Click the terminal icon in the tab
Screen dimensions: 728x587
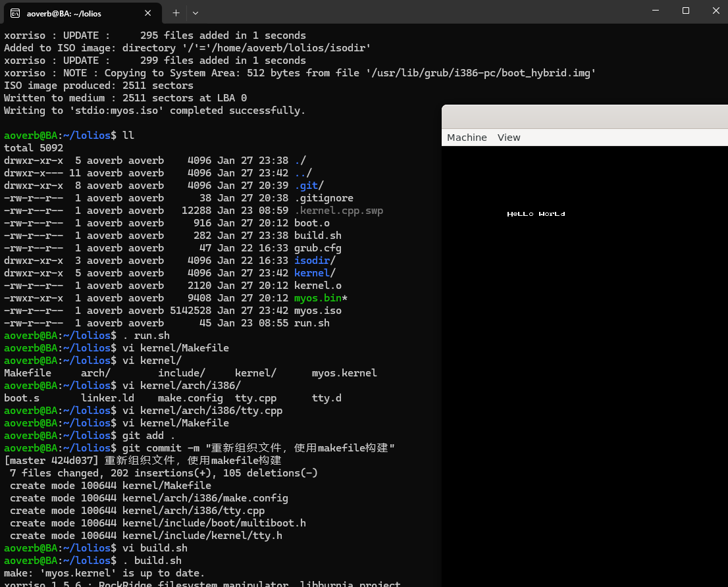coord(14,13)
